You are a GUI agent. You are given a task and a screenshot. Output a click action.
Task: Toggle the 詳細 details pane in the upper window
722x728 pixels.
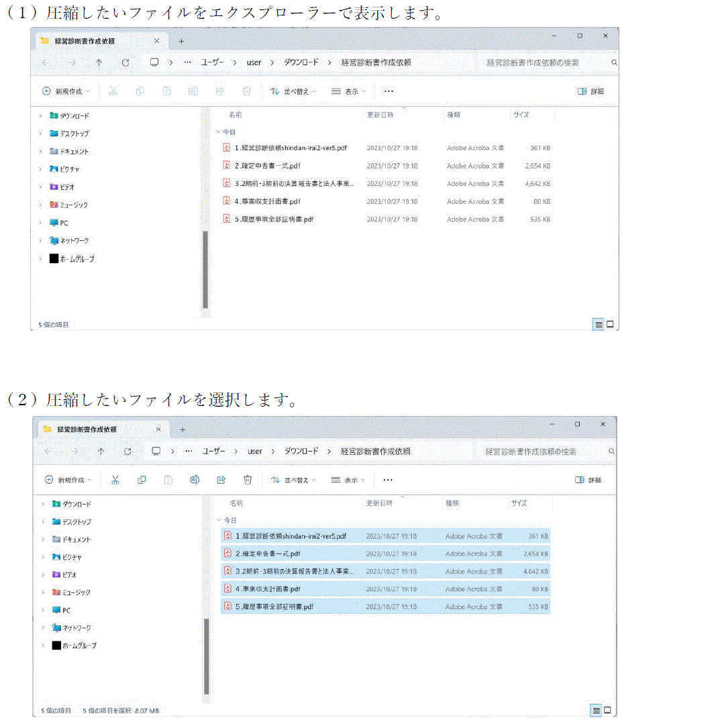pyautogui.click(x=590, y=91)
